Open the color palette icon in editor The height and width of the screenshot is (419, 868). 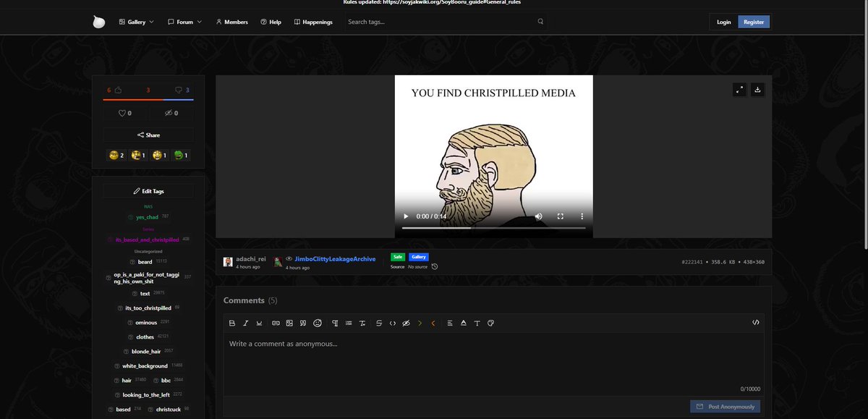tap(491, 323)
